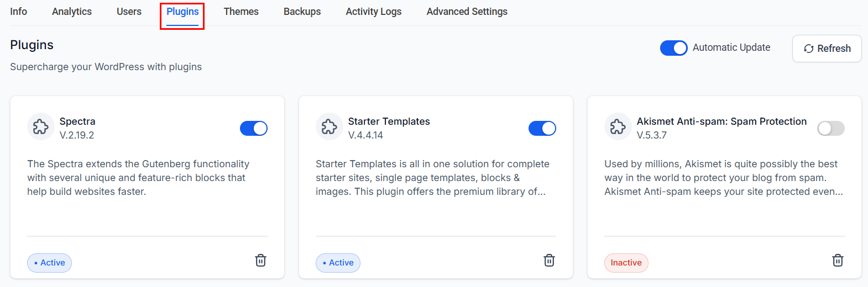
Task: Open the Backups tab
Action: [x=302, y=12]
